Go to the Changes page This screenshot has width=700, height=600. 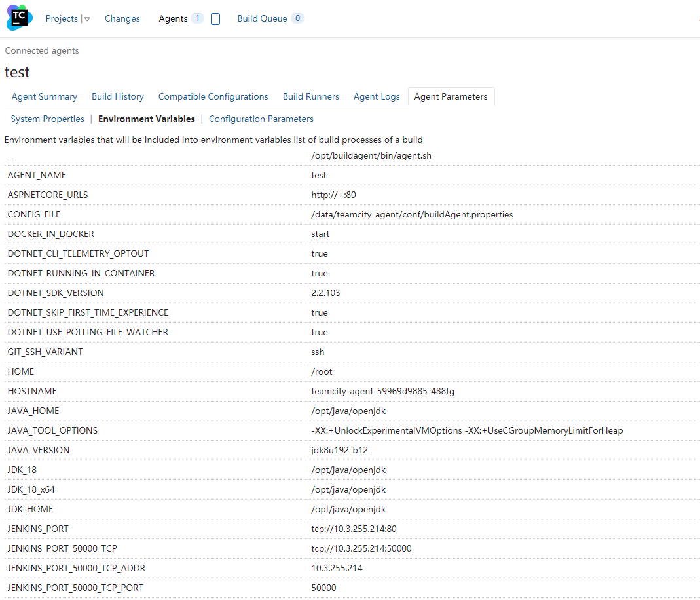click(122, 19)
